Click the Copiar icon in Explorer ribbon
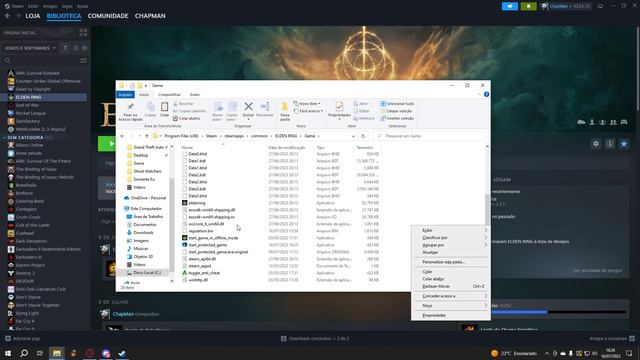This screenshot has width=640, height=360. (x=150, y=109)
